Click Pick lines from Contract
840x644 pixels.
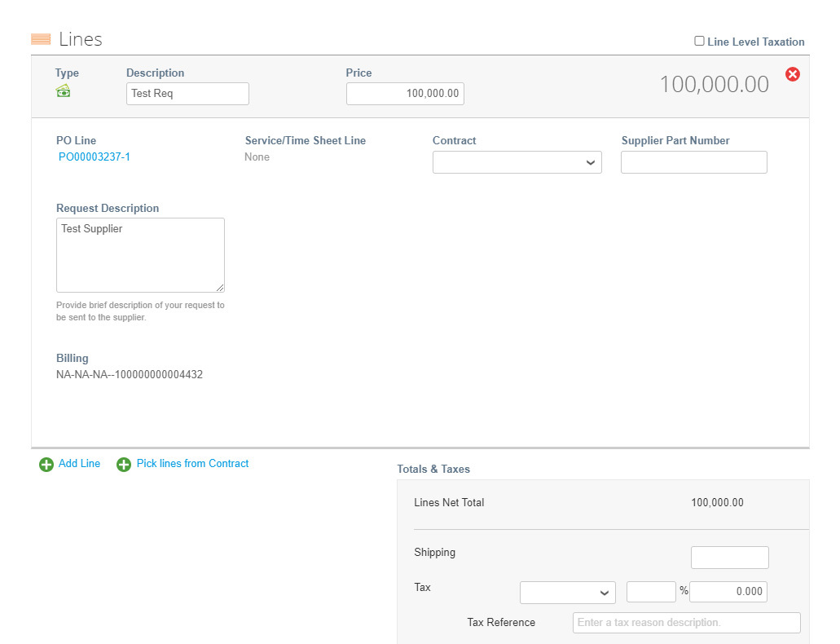[x=192, y=463]
